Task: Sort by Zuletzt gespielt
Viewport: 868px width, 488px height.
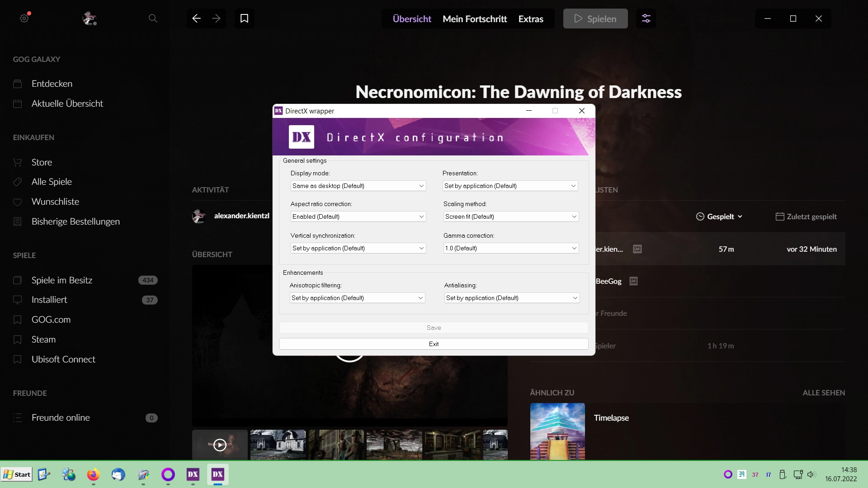Action: pos(806,216)
